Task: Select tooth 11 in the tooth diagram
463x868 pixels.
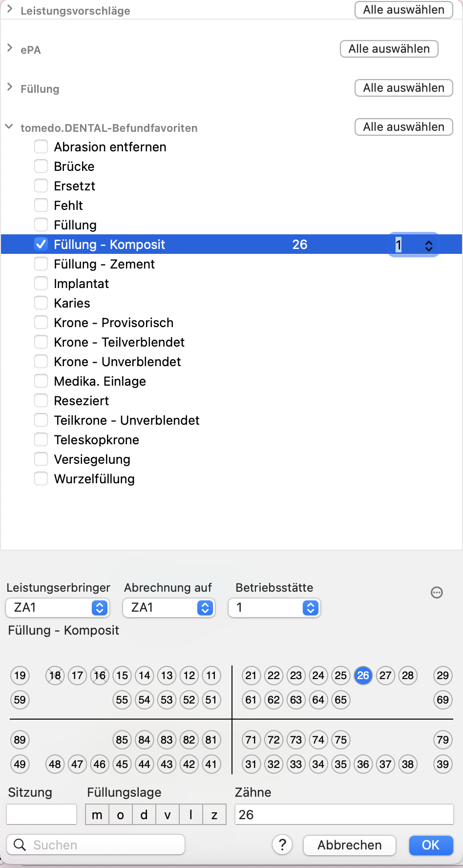Action: point(211,676)
